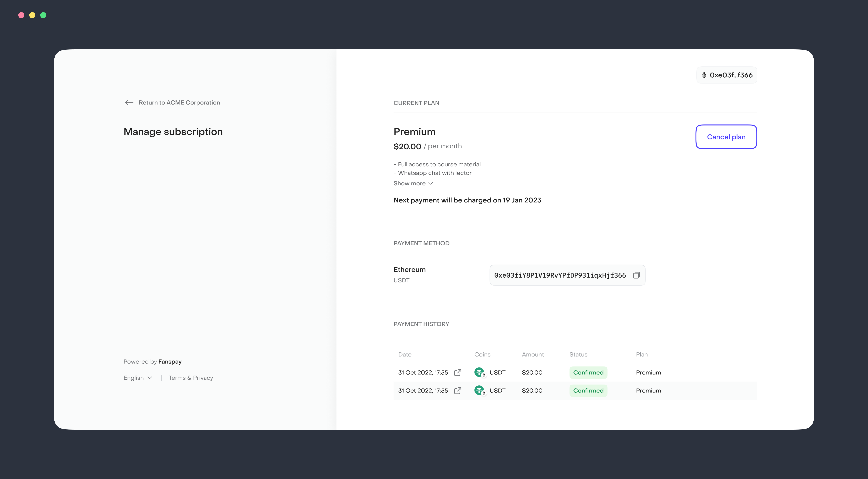Click the back arrow icon
868x479 pixels.
[x=129, y=102]
